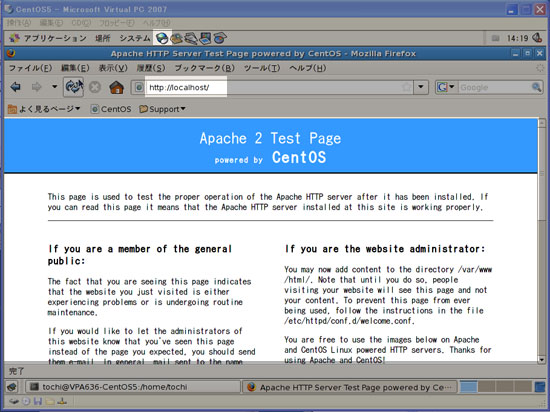Switch to the Apache HTTP Server Test Page taskbar button
The width and height of the screenshot is (550, 412).
[349, 387]
